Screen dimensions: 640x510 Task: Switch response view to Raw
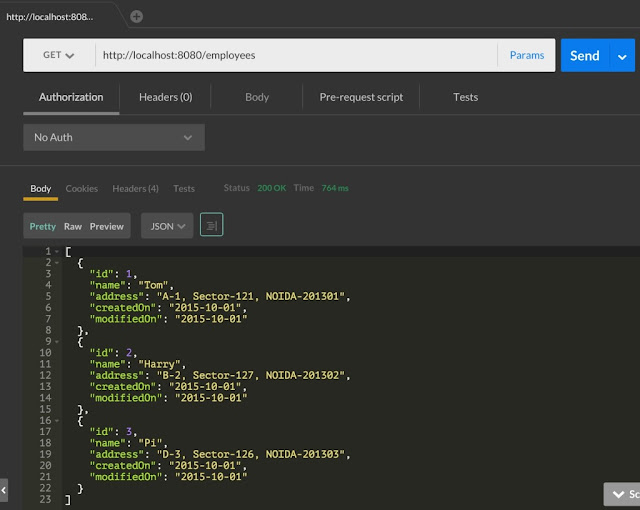click(73, 226)
